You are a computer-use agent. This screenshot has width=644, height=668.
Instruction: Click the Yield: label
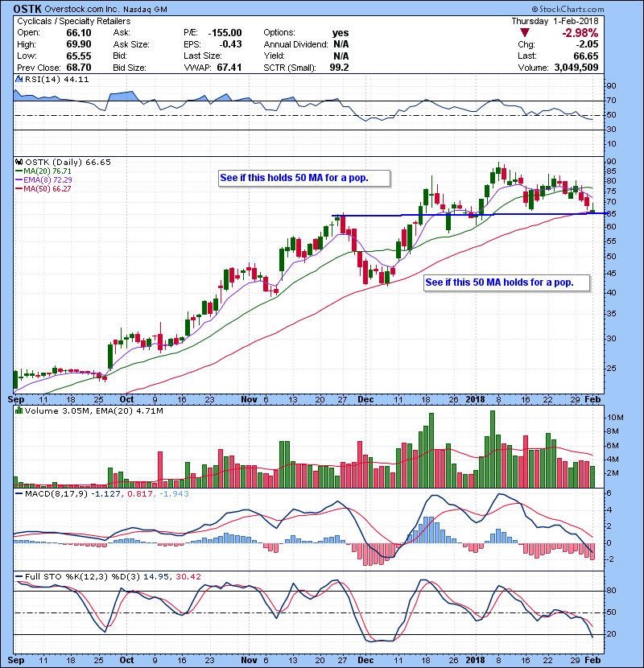(x=274, y=56)
